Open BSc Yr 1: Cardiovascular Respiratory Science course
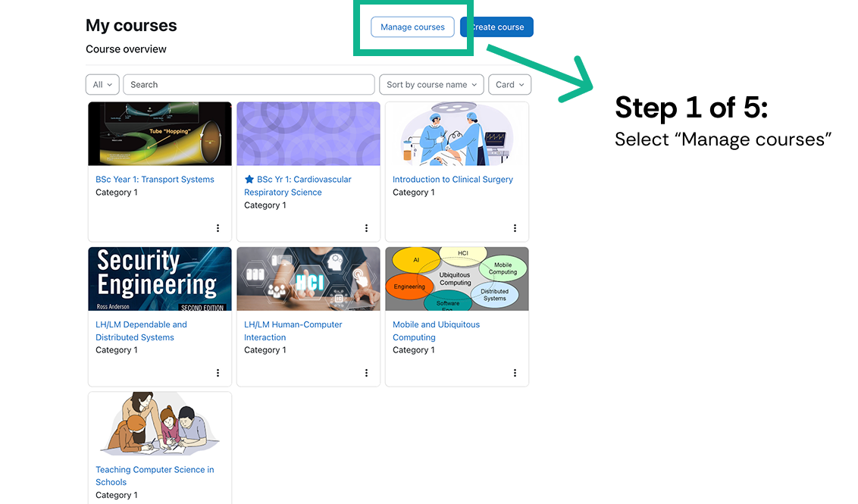 tap(298, 186)
